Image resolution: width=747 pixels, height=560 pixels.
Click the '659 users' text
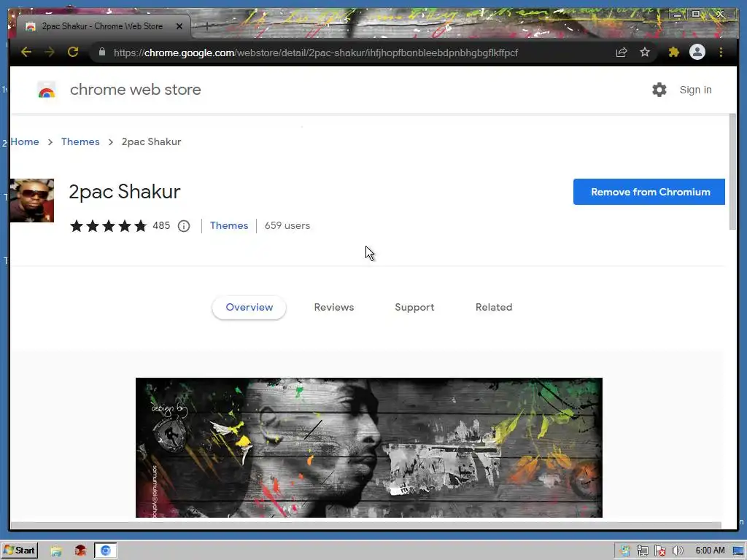tap(287, 225)
